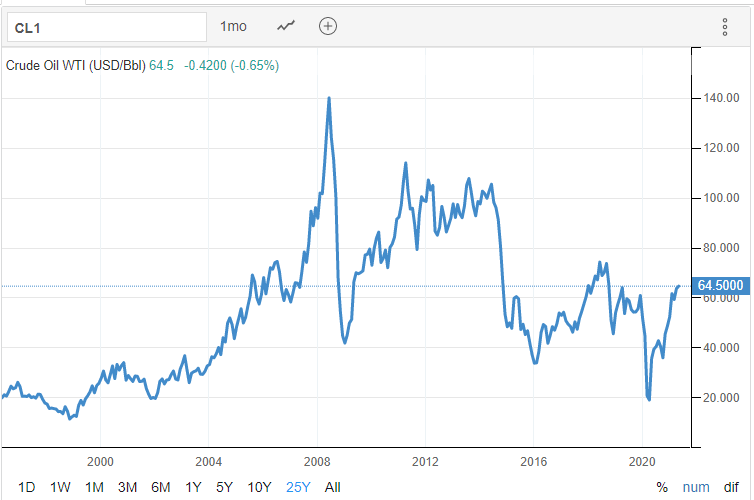The image size is (754, 500).
Task: Click the 80.000 price axis label
Action: coord(721,248)
